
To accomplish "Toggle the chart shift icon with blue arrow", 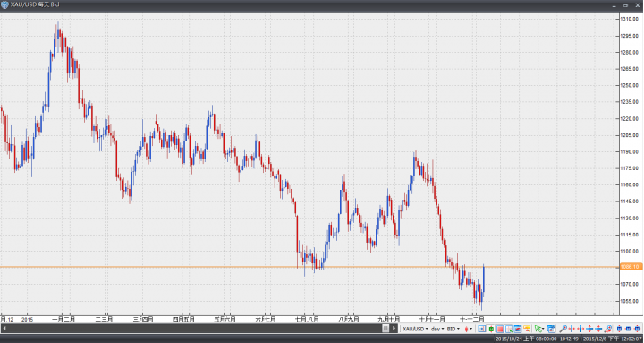I will (482, 329).
